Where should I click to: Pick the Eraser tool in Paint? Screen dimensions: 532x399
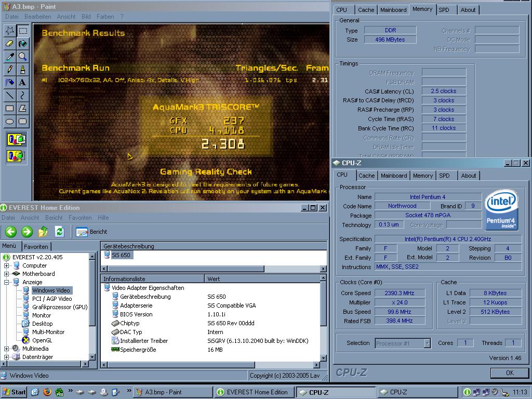tap(10, 44)
